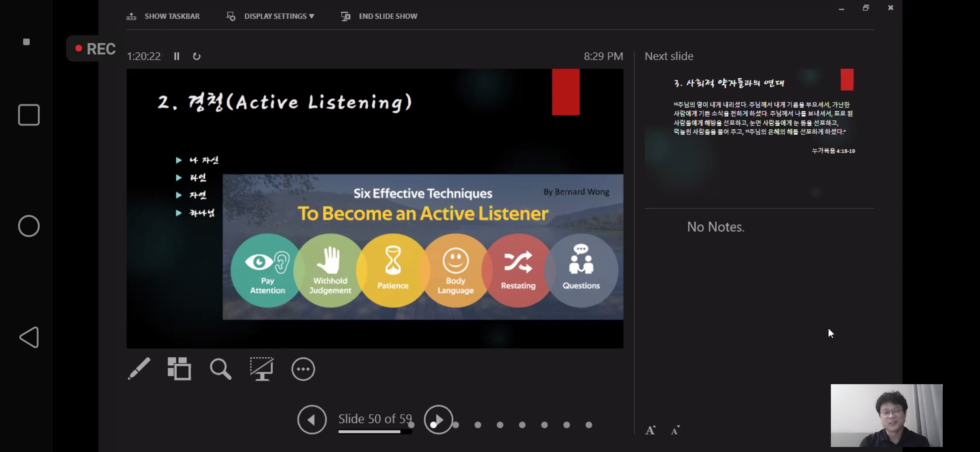
Task: Tap the Android back triangle button
Action: (29, 337)
